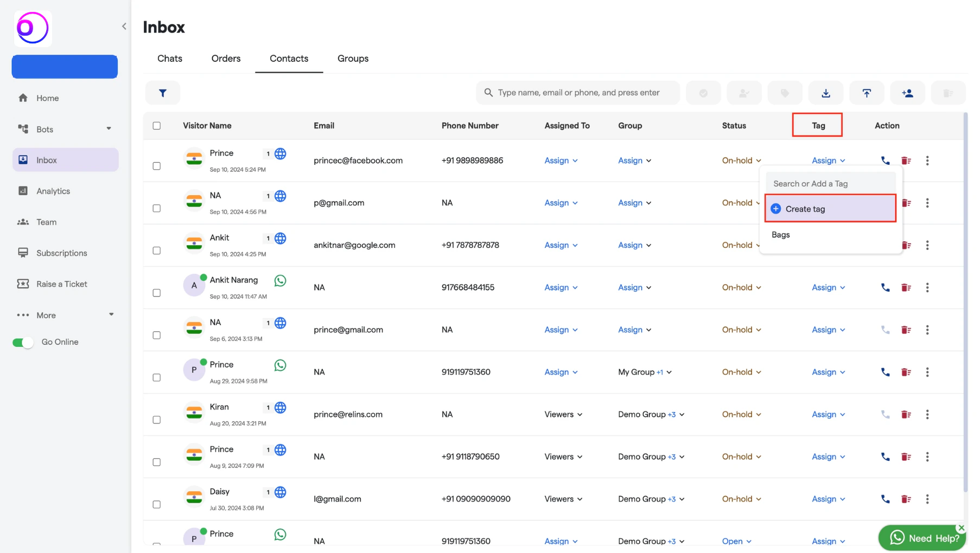Delete Kiran contact with red trash icon
This screenshot has height=553, width=980.
click(906, 414)
